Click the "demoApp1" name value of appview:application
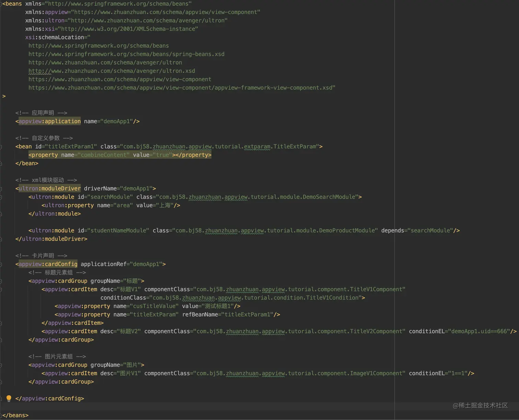 (x=117, y=121)
